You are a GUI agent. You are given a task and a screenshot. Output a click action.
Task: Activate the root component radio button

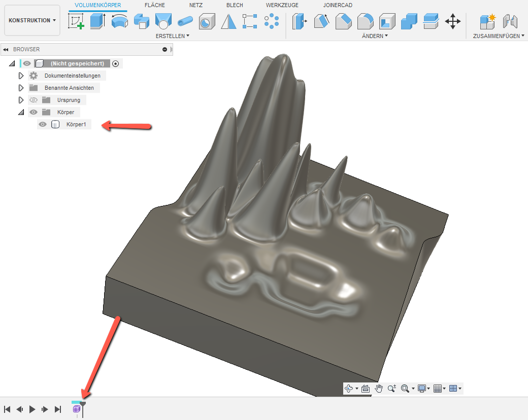[116, 63]
